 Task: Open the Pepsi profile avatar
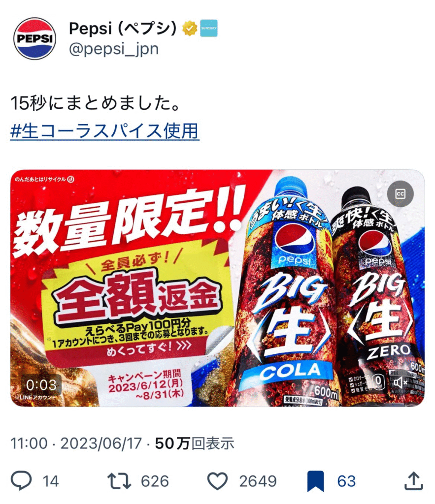35,38
